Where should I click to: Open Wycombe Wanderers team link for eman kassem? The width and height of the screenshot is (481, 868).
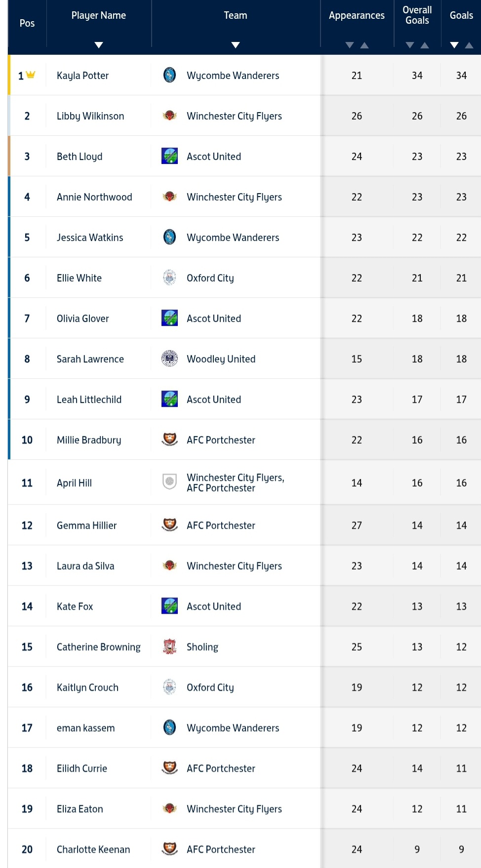pos(233,728)
